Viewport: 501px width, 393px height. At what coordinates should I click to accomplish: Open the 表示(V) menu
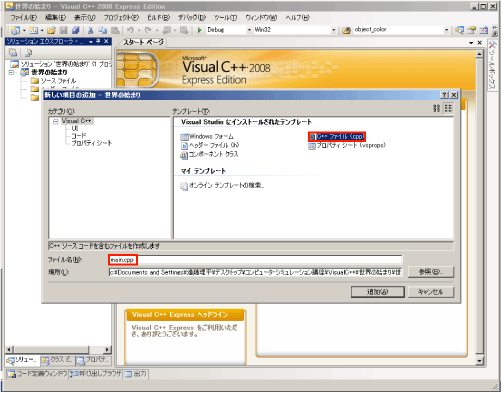tap(85, 18)
